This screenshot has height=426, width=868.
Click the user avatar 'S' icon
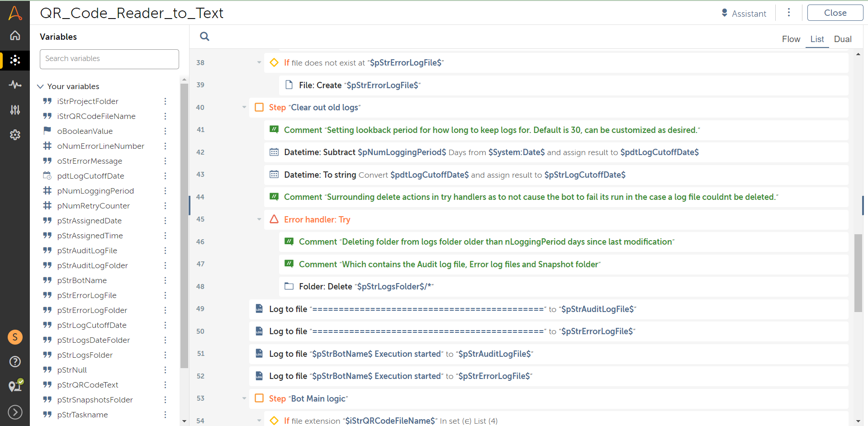coord(15,337)
